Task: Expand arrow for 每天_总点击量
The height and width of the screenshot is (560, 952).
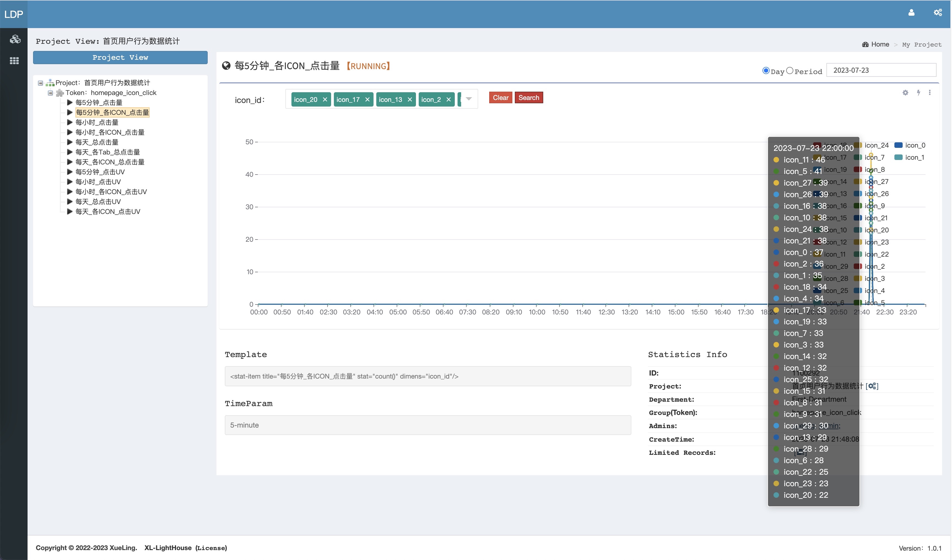Action: pyautogui.click(x=70, y=142)
